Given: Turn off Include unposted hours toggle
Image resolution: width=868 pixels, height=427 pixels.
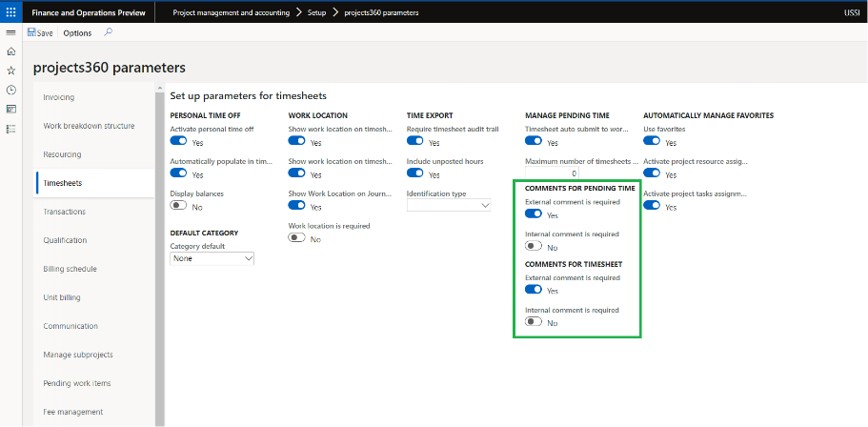Looking at the screenshot, I should [415, 174].
